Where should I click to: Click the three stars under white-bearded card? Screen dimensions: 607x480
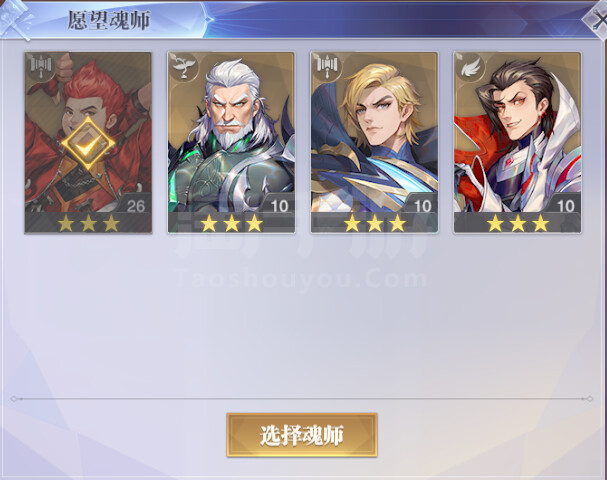(232, 223)
